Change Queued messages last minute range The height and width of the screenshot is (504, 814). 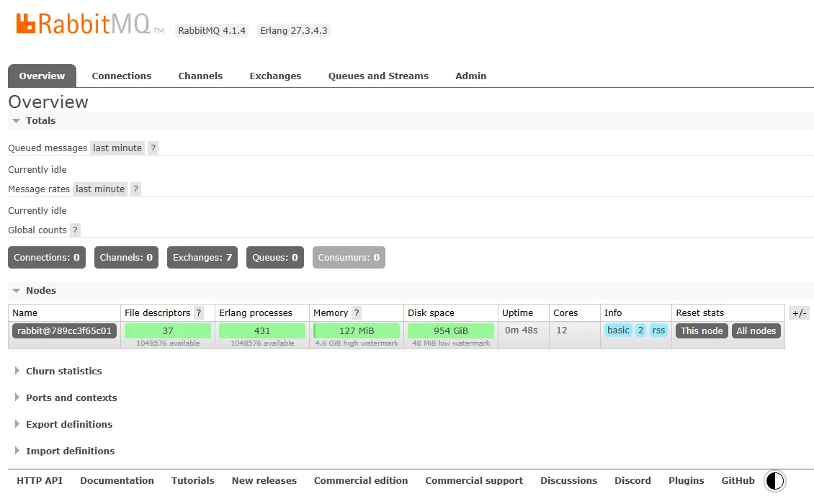[117, 148]
